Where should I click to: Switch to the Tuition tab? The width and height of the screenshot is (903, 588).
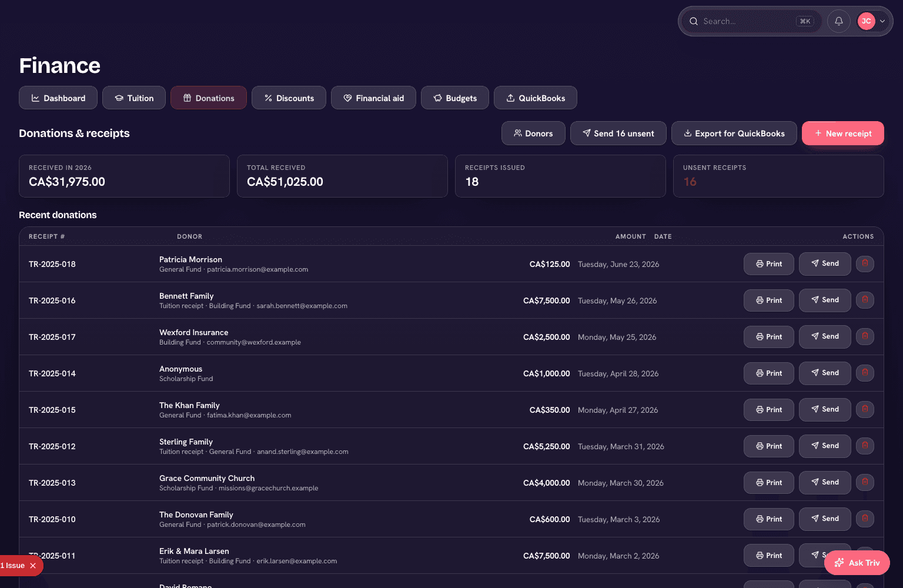tap(134, 98)
